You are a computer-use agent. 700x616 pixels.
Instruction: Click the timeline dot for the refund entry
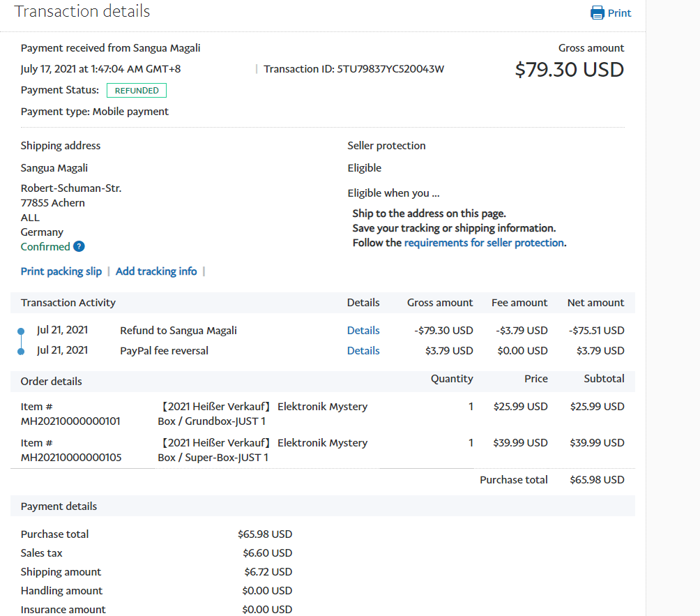coord(21,331)
